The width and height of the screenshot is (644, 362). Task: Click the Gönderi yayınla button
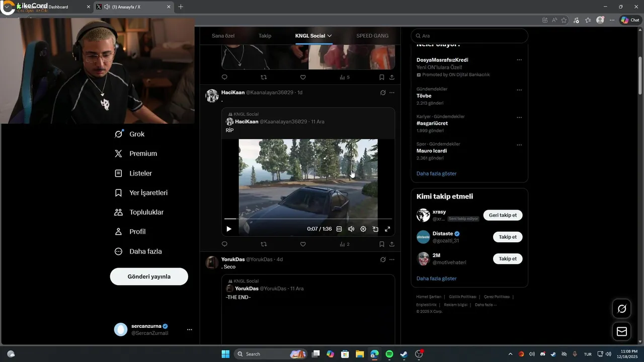(x=149, y=277)
